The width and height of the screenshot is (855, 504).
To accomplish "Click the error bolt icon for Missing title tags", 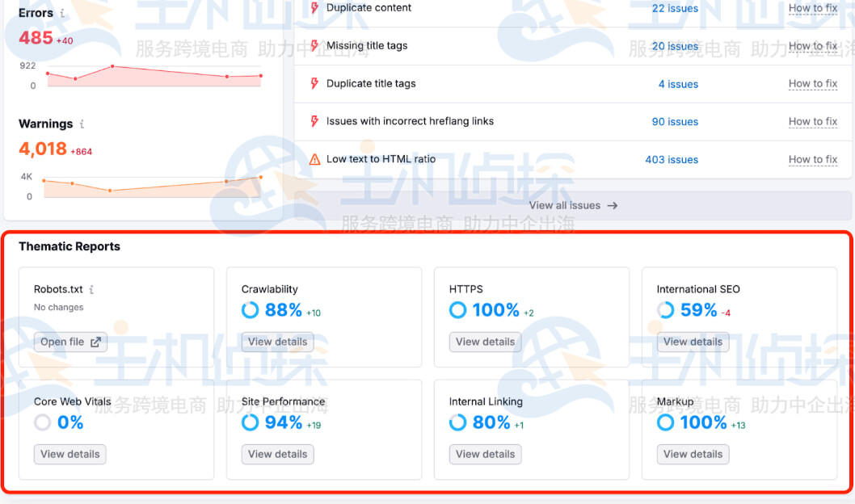I will pyautogui.click(x=314, y=46).
